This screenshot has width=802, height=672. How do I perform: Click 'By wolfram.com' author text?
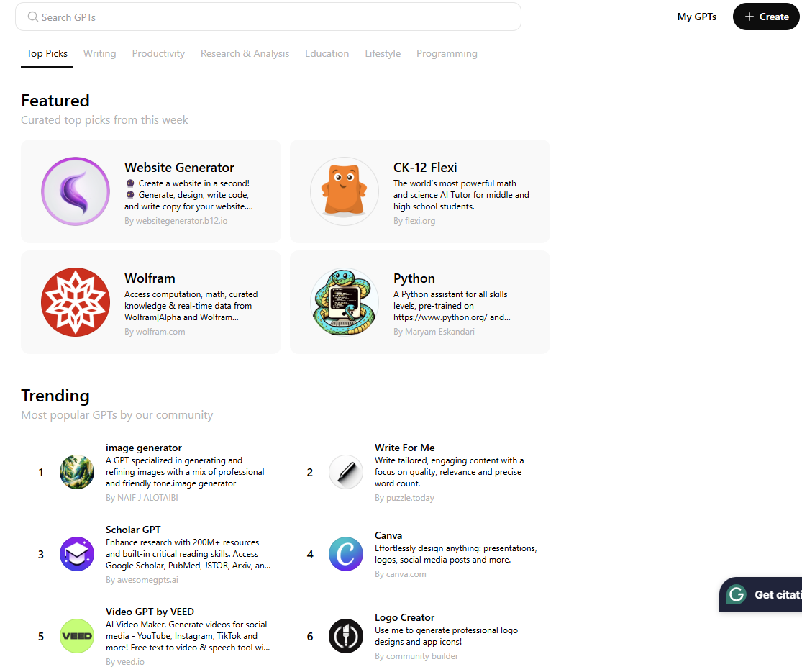pos(155,331)
